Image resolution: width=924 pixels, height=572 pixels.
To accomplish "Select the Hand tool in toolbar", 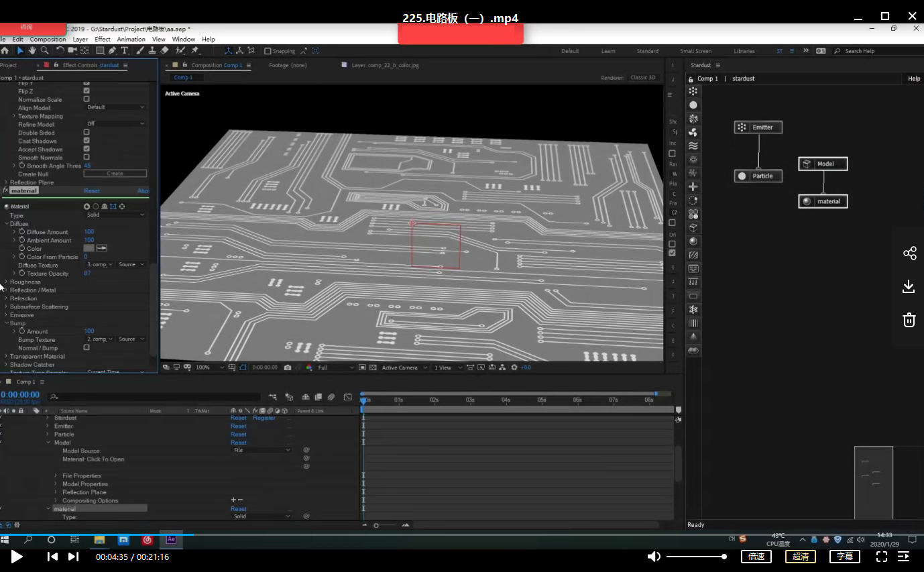I will [x=32, y=50].
